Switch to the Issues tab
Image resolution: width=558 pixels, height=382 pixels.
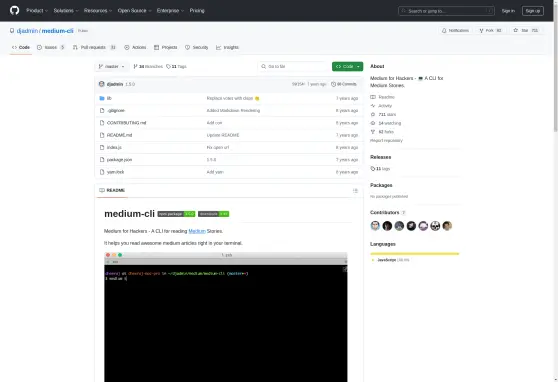point(51,47)
